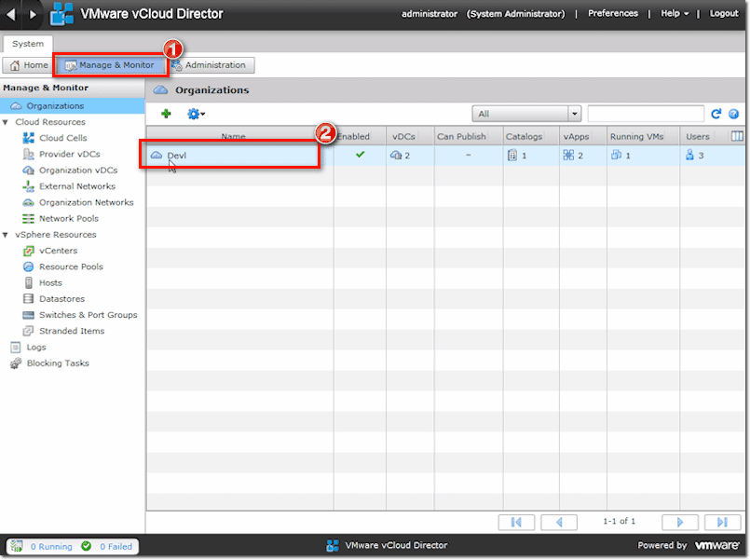Go to the next page
The width and height of the screenshot is (750, 560).
680,522
